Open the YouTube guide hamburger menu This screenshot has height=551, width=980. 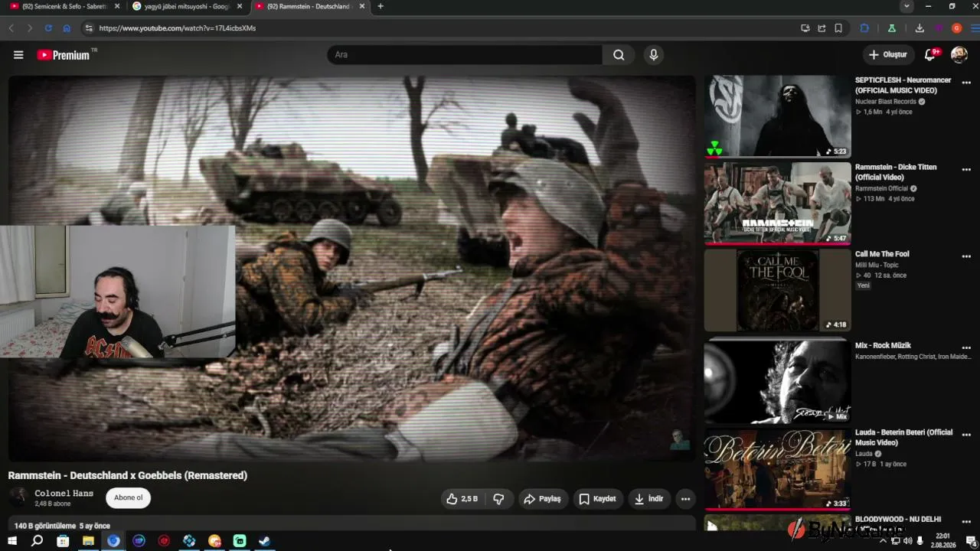point(18,54)
